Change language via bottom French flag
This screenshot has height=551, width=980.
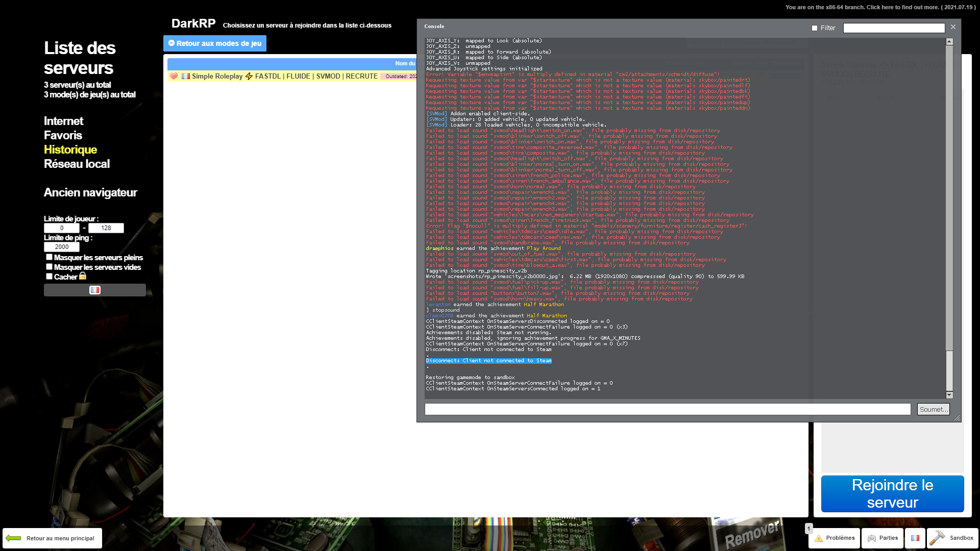tap(915, 538)
